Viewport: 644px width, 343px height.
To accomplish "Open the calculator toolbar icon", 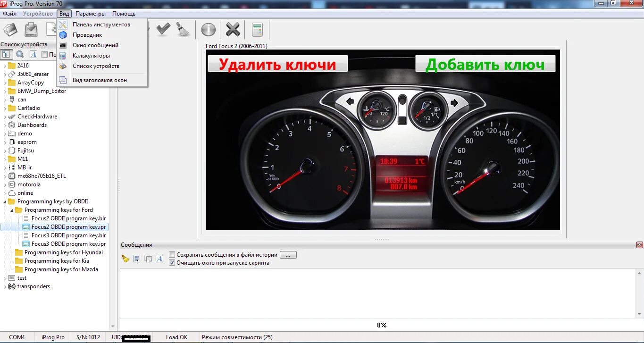I will pos(257,30).
